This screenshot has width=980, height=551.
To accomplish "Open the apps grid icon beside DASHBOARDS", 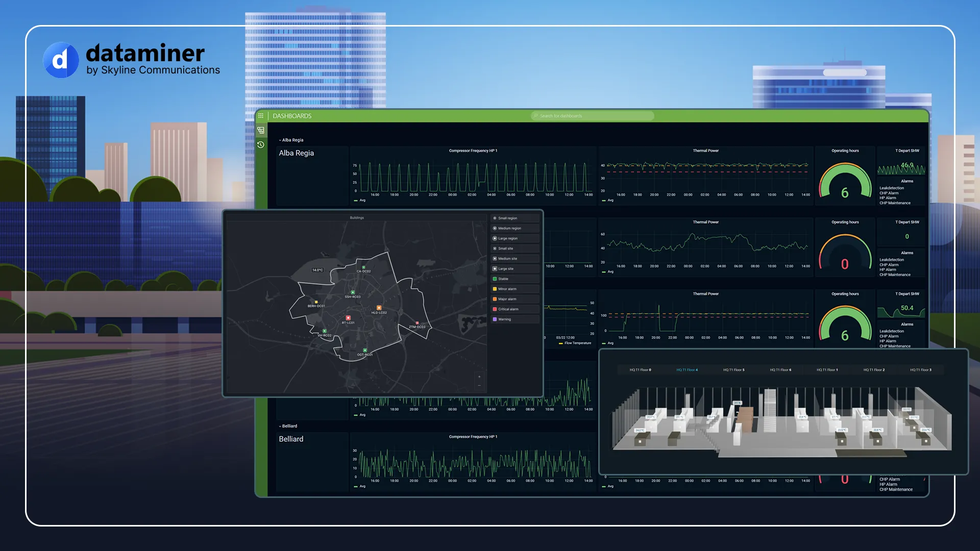I will [261, 116].
